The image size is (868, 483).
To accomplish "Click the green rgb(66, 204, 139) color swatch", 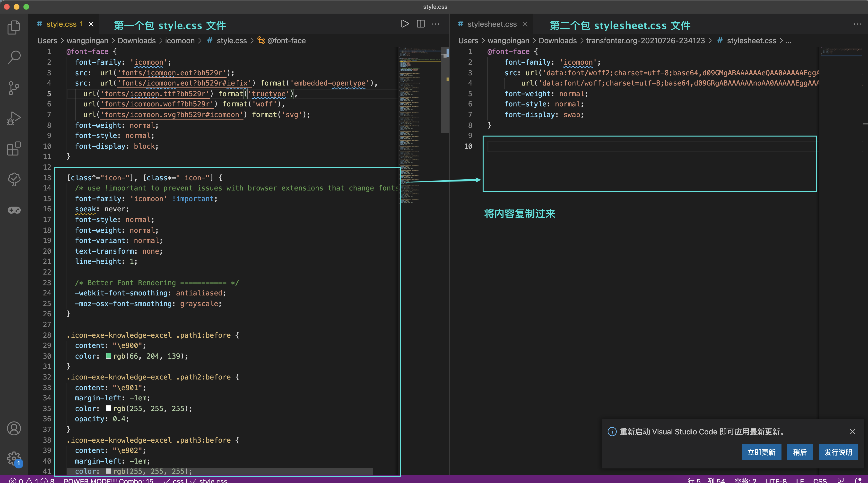I will point(108,356).
